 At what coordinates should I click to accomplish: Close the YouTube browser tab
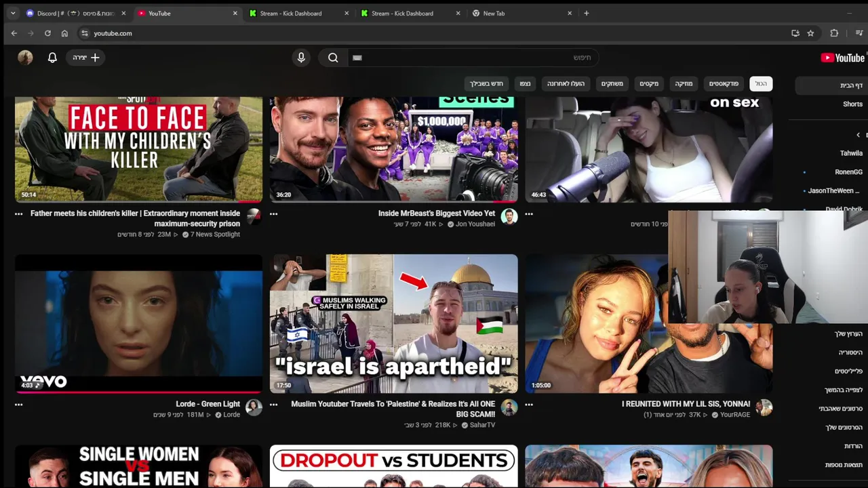(x=235, y=13)
